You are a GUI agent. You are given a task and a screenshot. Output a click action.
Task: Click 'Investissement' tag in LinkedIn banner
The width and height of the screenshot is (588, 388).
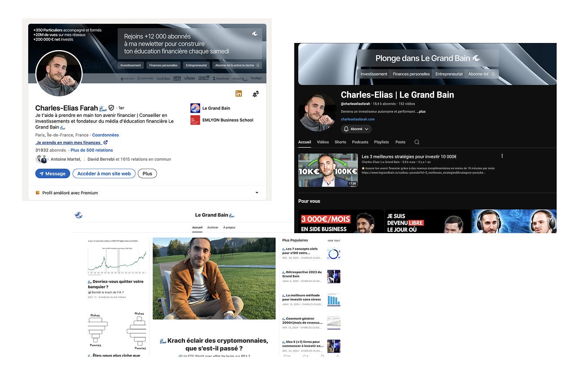(131, 65)
